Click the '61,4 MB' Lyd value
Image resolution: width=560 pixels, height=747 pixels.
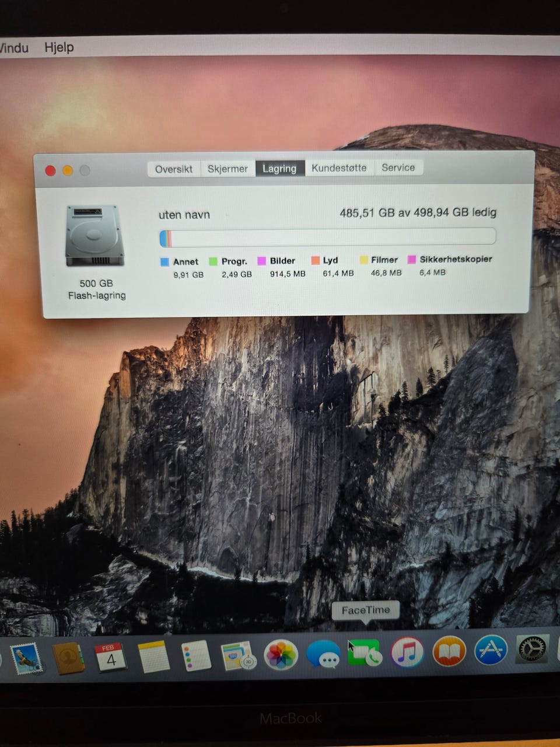(338, 273)
